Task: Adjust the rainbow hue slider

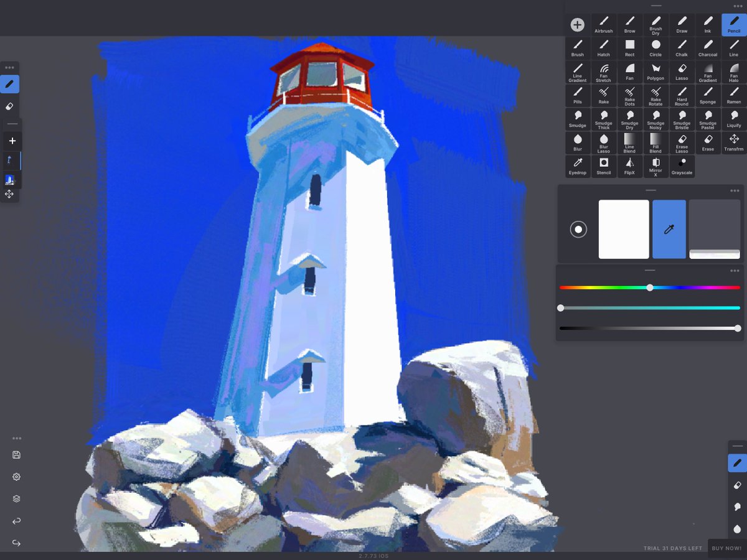Action: click(650, 287)
